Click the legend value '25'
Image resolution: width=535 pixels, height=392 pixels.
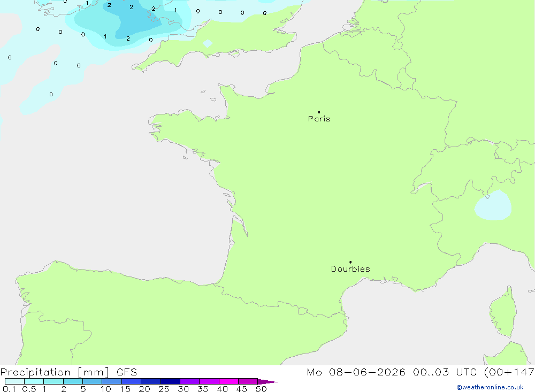click(x=164, y=389)
